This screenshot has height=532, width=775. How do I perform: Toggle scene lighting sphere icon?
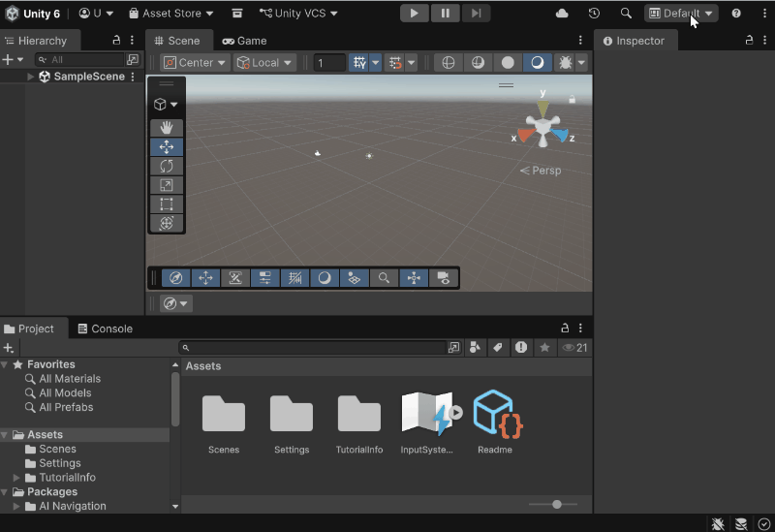[478, 63]
